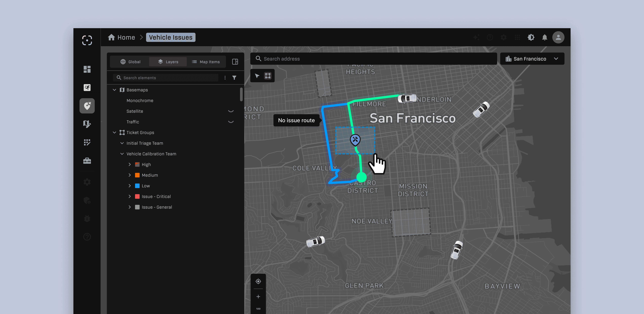Screen dimensions: 644x314
Task: Select the bounding box area tool
Action: [268, 76]
